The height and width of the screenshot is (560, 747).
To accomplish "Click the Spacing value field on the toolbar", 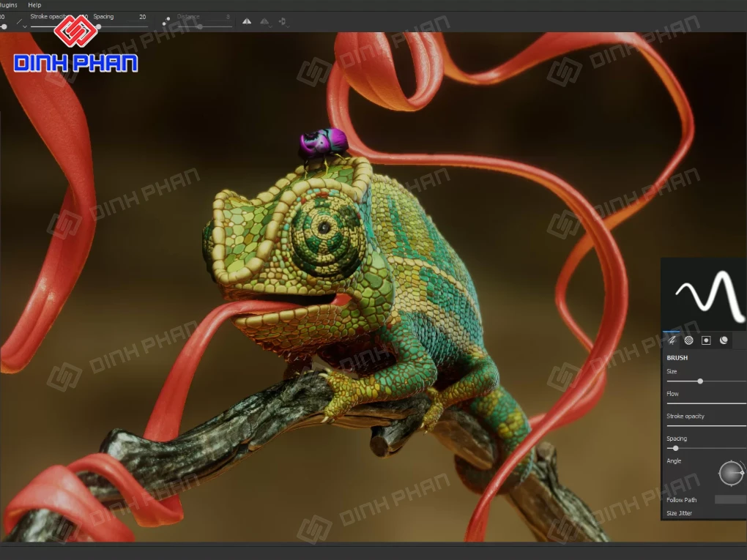I will (141, 17).
